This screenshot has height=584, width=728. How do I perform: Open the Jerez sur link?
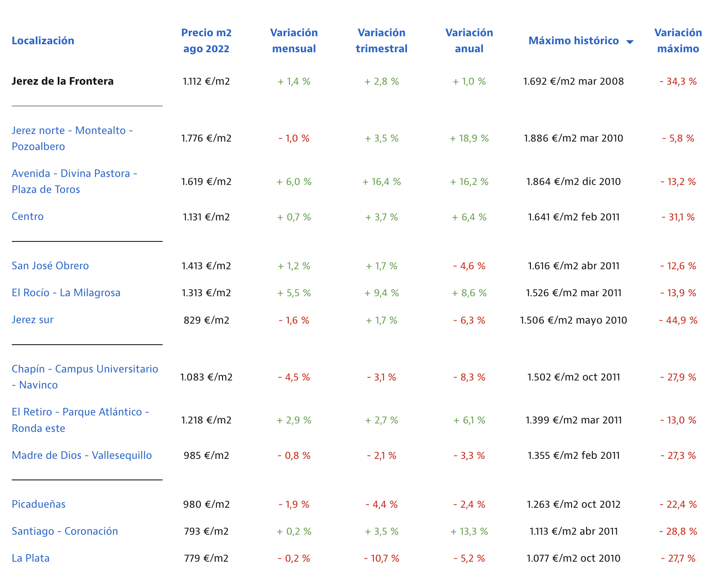coord(33,320)
